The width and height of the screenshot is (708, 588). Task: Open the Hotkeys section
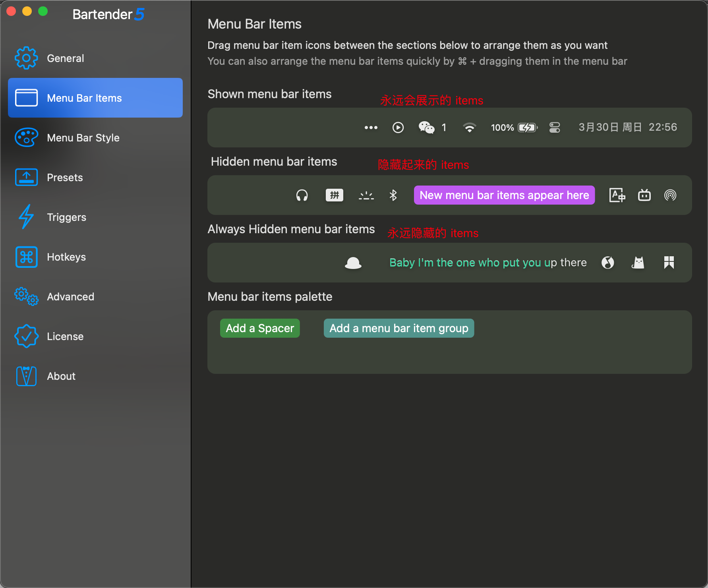pyautogui.click(x=95, y=257)
